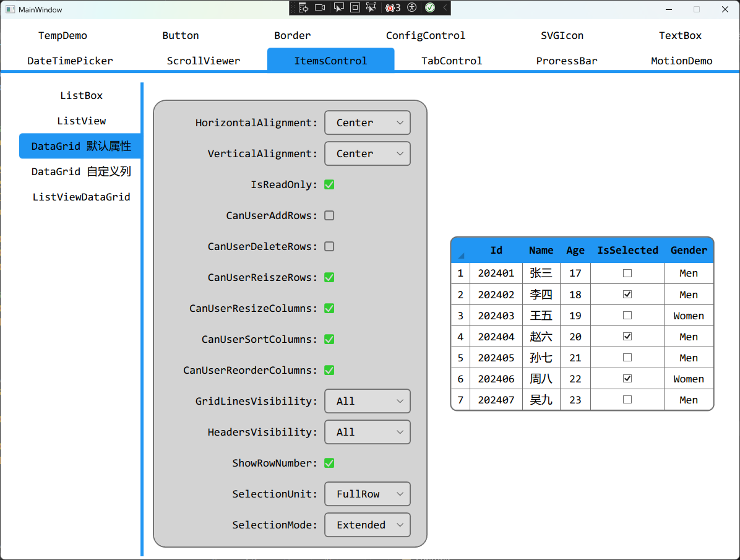Viewport: 740px width, 560px height.
Task: Open VerticalAlignment dropdown
Action: click(368, 153)
